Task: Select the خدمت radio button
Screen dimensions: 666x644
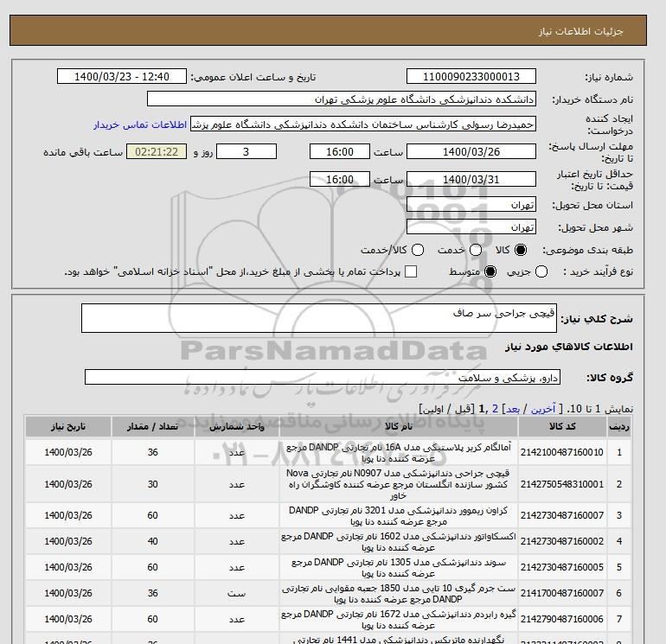Action: tap(476, 250)
